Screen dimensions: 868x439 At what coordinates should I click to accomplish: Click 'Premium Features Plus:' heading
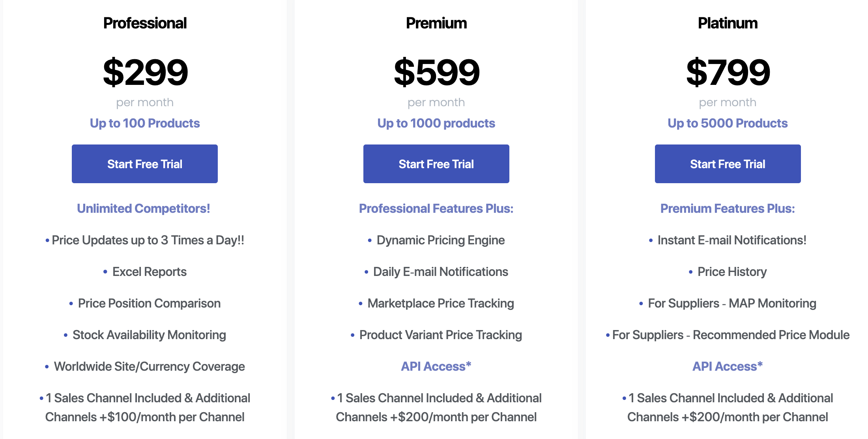coord(728,208)
